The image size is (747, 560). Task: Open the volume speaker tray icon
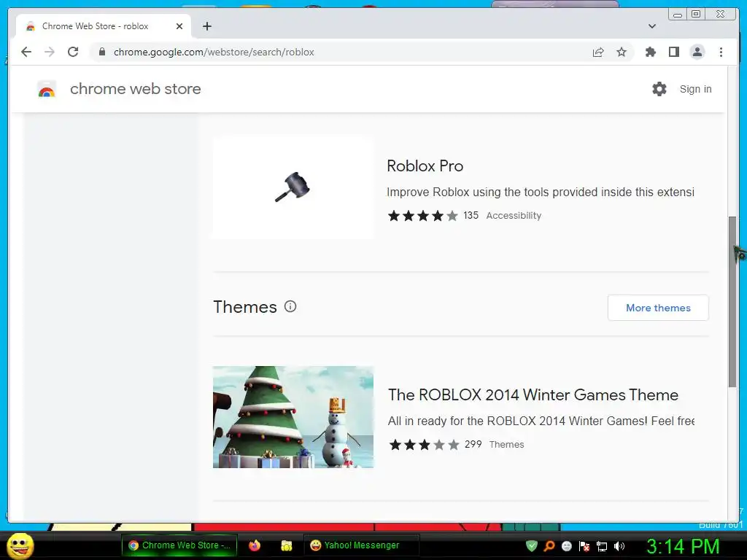coord(619,546)
